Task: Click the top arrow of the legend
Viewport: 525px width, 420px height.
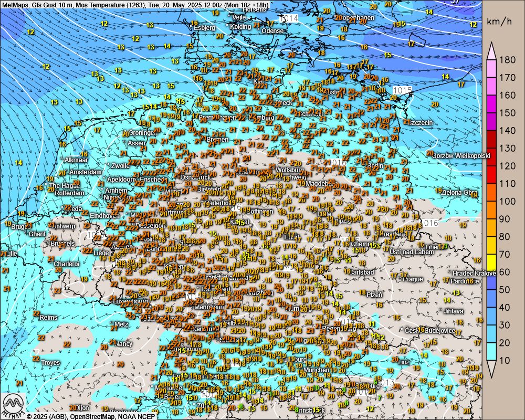Action: [x=492, y=50]
